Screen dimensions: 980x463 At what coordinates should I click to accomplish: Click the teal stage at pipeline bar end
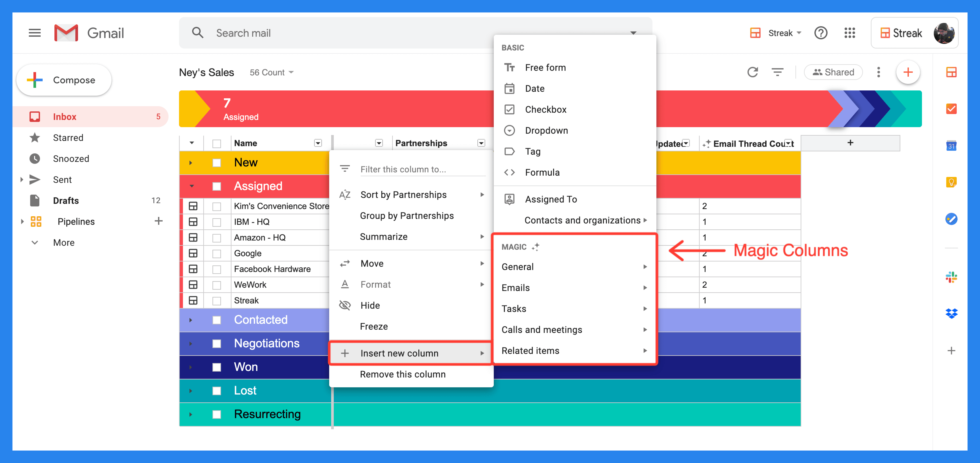(x=911, y=109)
